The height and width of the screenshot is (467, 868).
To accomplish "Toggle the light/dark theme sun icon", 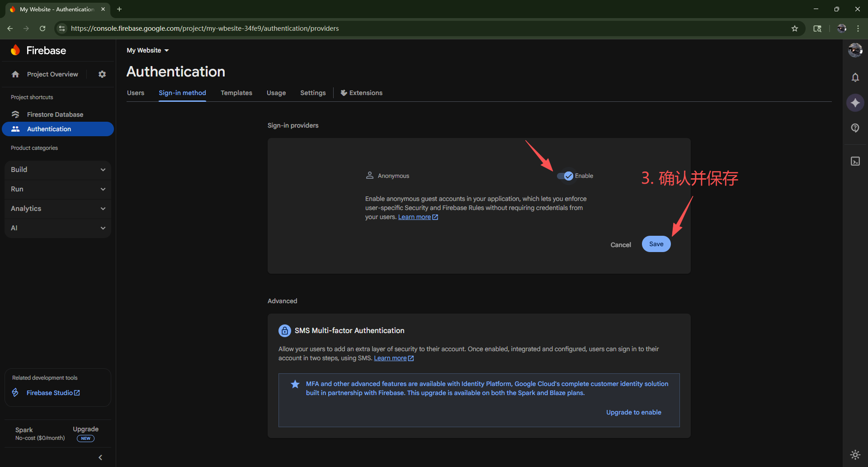I will click(855, 454).
